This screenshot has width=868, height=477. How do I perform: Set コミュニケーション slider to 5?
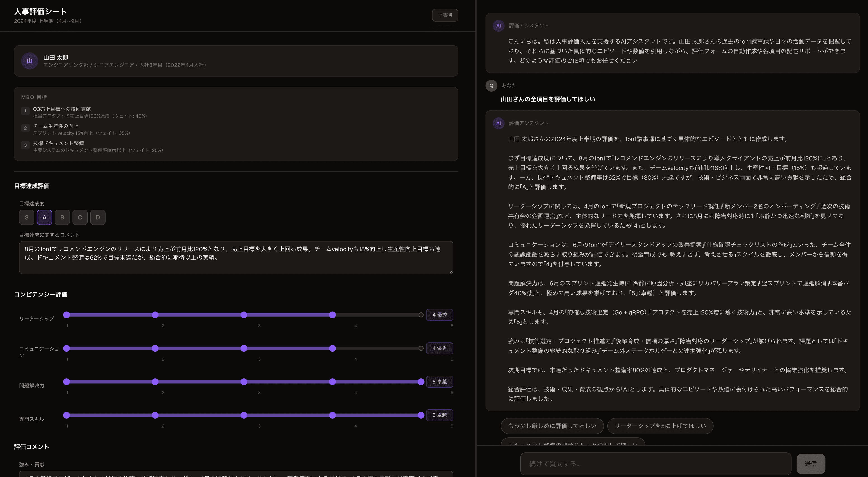[x=421, y=348]
